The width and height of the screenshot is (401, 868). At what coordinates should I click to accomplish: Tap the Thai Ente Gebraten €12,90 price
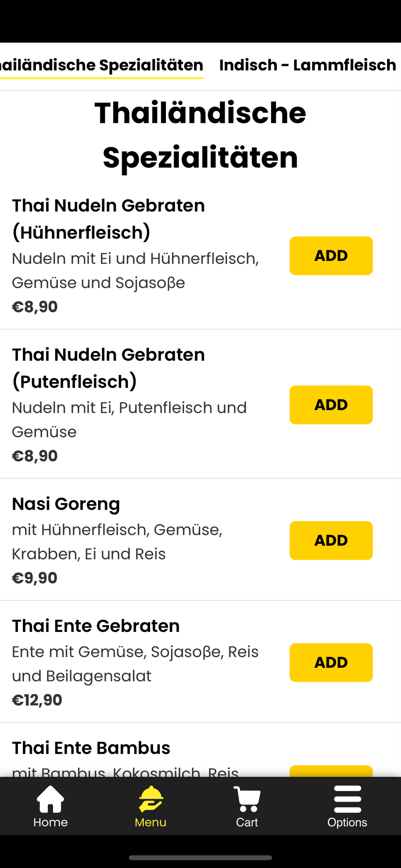[x=37, y=700]
